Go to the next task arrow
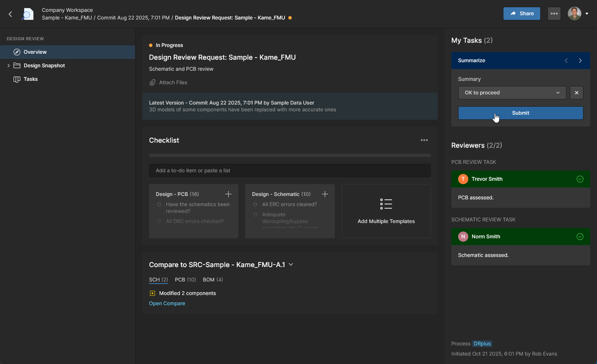The height and width of the screenshot is (364, 597). (x=580, y=61)
